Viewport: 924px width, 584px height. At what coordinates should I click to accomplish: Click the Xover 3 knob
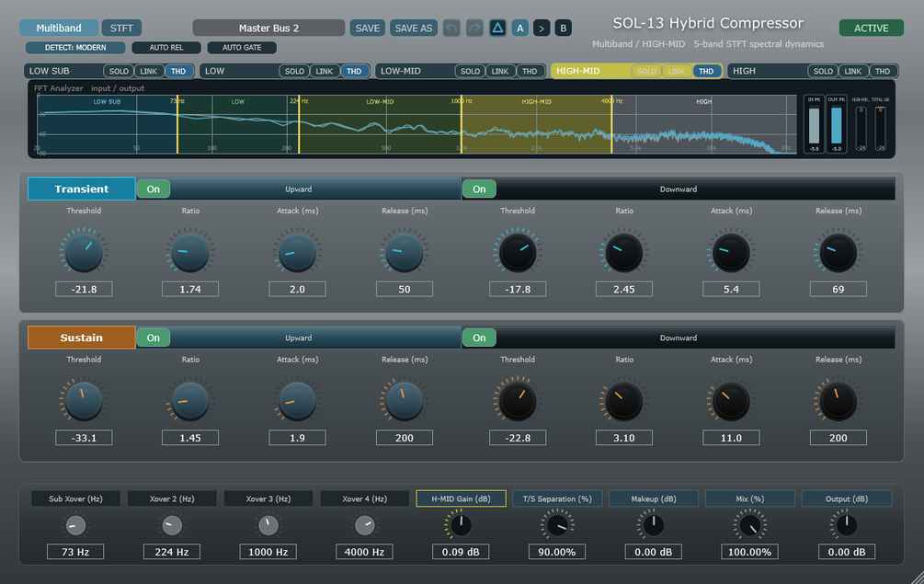[x=268, y=525]
